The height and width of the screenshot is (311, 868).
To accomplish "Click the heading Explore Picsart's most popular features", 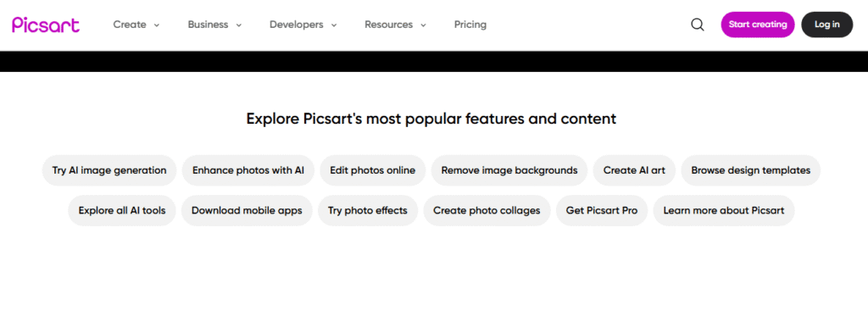I will [x=431, y=119].
